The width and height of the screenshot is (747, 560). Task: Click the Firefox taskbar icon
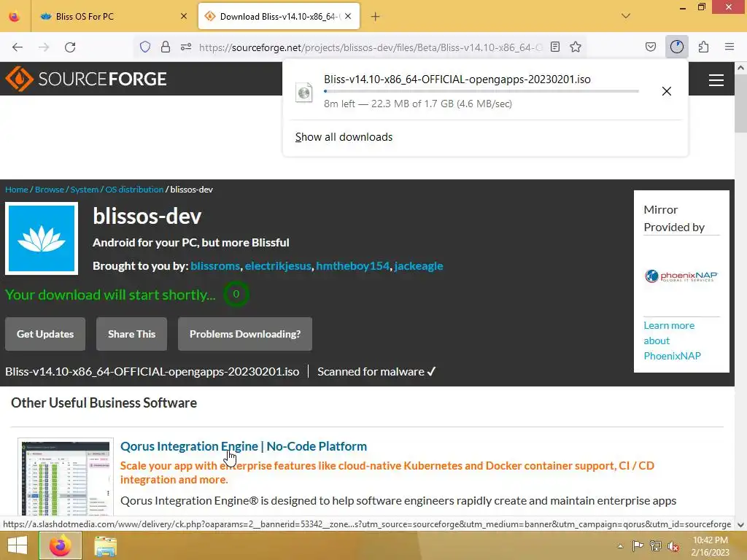pyautogui.click(x=60, y=545)
